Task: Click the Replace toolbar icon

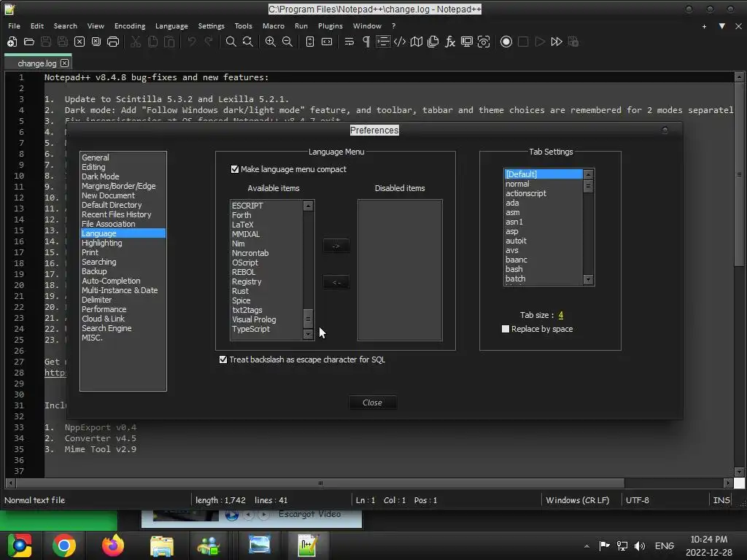Action: point(248,42)
